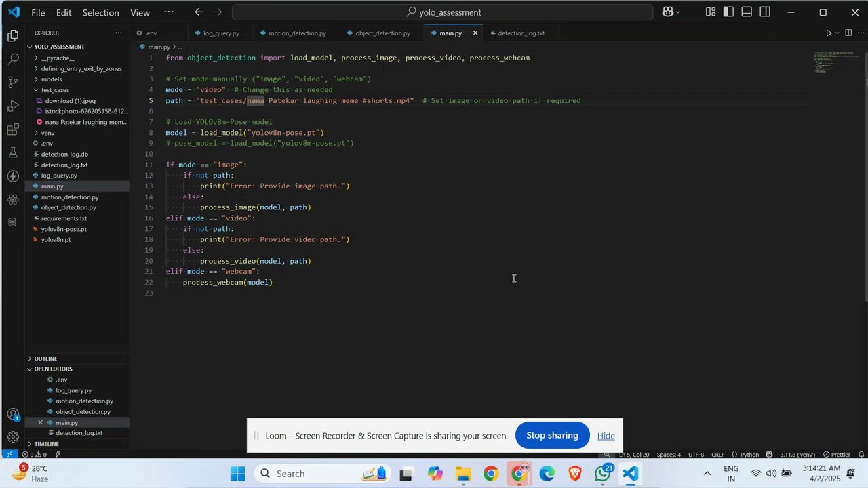The width and height of the screenshot is (868, 488).
Task: Expand the __pycache__ folder
Action: point(58,58)
